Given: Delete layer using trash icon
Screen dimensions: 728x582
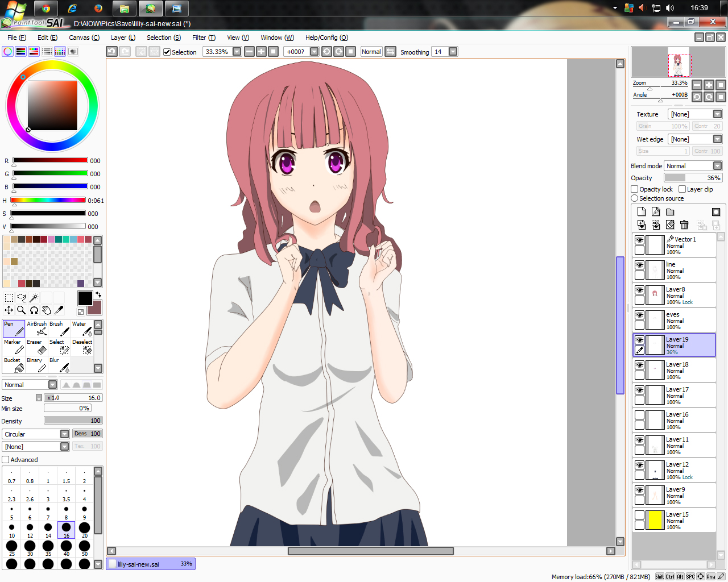Looking at the screenshot, I should pos(684,225).
